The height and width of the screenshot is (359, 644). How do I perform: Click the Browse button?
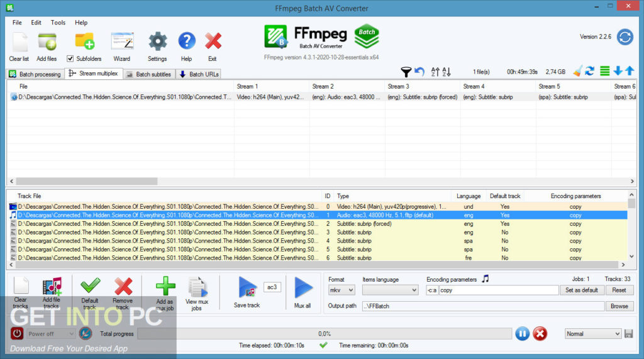(619, 306)
